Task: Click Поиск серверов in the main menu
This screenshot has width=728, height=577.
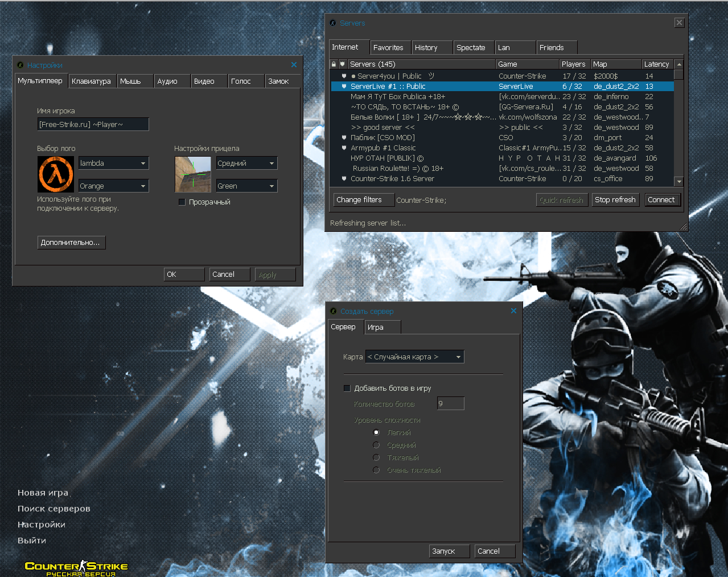Action: tap(54, 509)
